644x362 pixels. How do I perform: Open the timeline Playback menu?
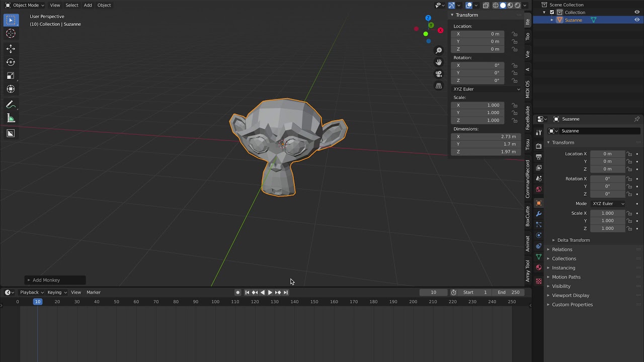pos(31,292)
